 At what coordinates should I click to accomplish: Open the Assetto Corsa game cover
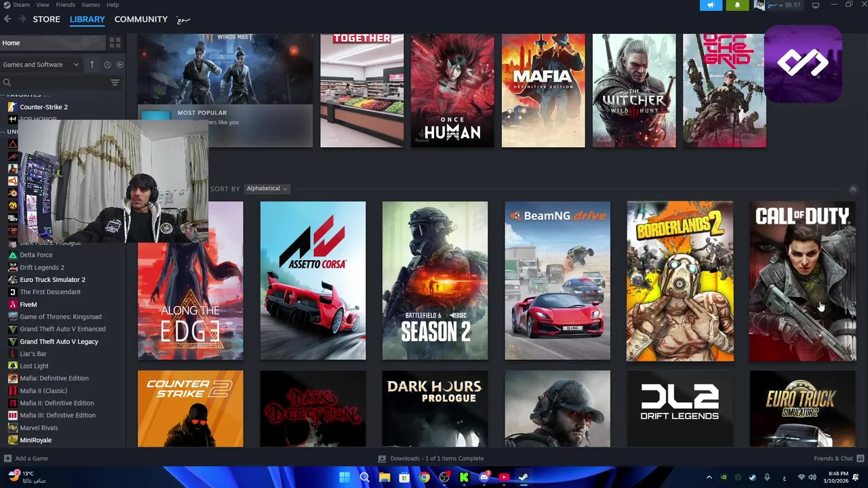[313, 281]
